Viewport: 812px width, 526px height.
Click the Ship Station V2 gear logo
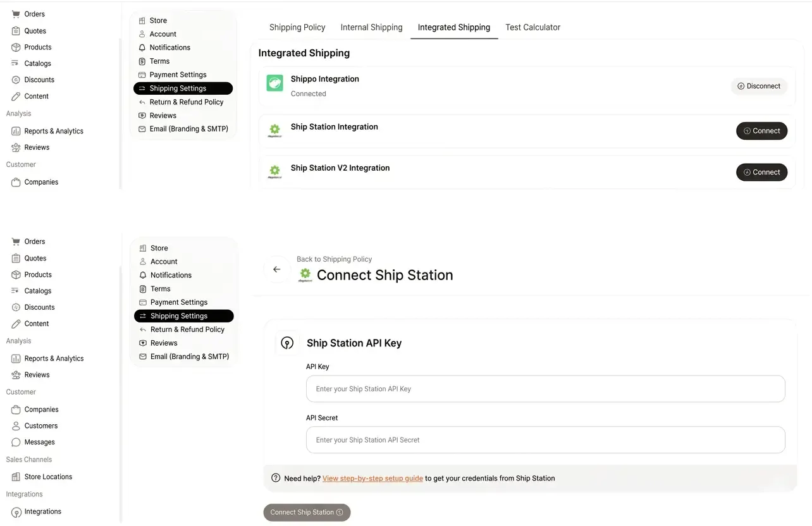coord(274,171)
